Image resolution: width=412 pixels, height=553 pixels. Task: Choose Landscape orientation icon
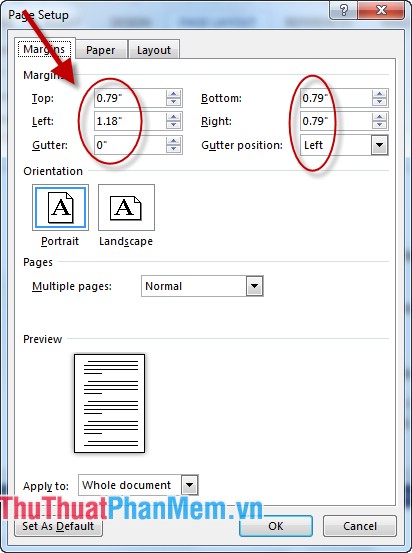tap(126, 207)
